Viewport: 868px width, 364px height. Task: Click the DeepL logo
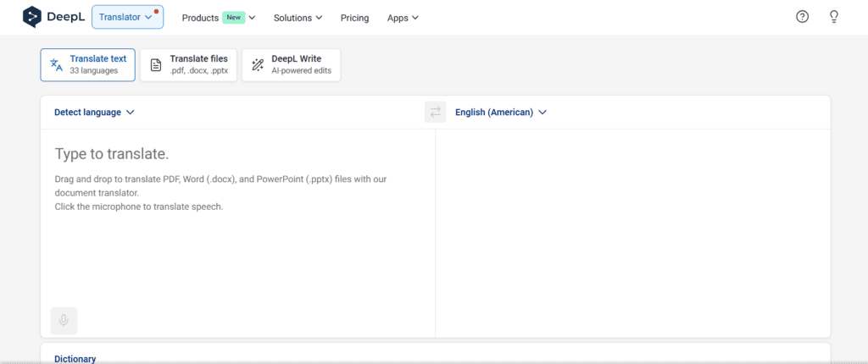tap(53, 17)
